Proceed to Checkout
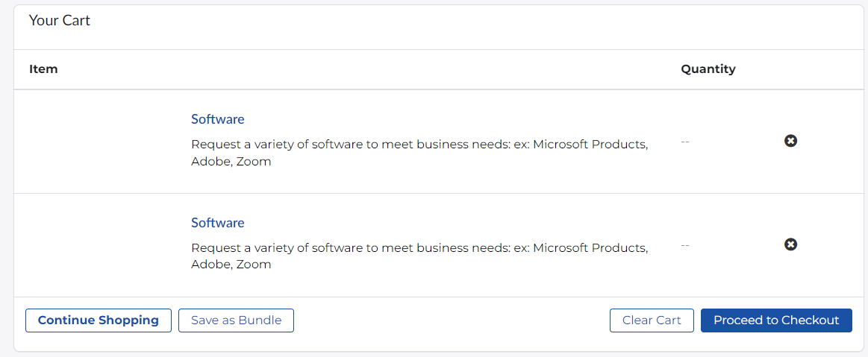The height and width of the screenshot is (357, 868). pyautogui.click(x=776, y=320)
